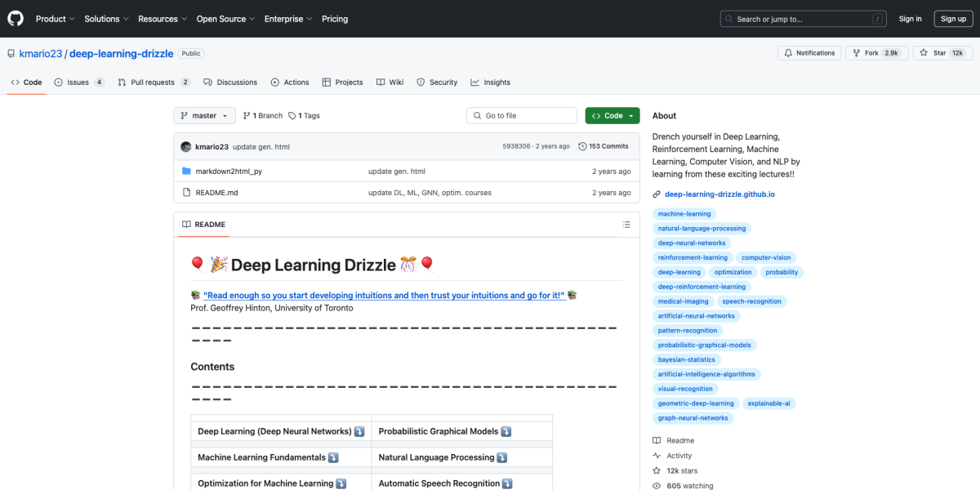Open the README table of contents icon

point(626,224)
